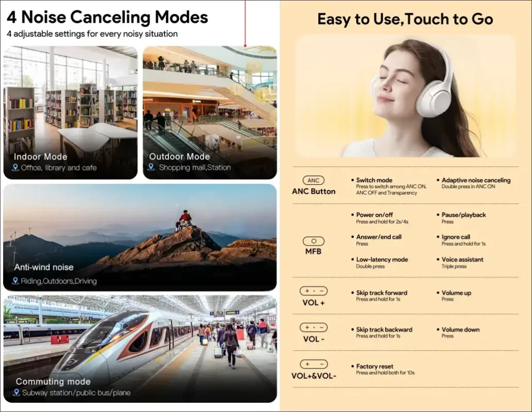Click location pin beside Office, library and cafe

click(15, 167)
